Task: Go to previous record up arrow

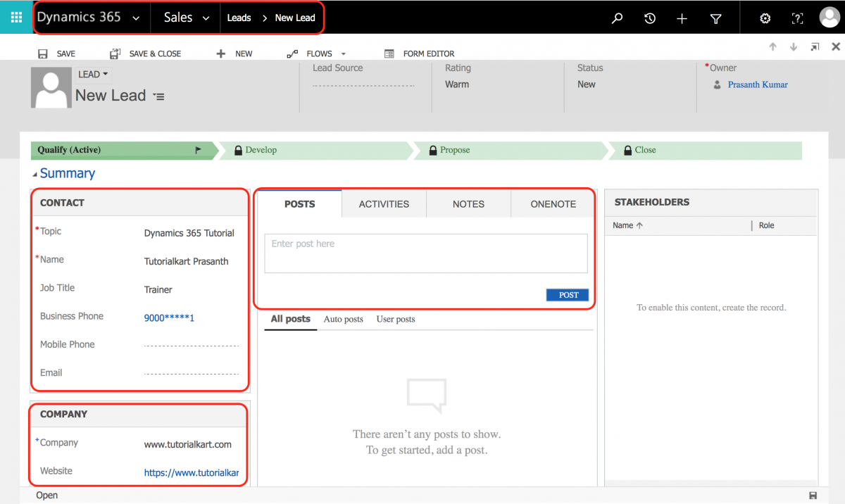Action: pyautogui.click(x=772, y=46)
